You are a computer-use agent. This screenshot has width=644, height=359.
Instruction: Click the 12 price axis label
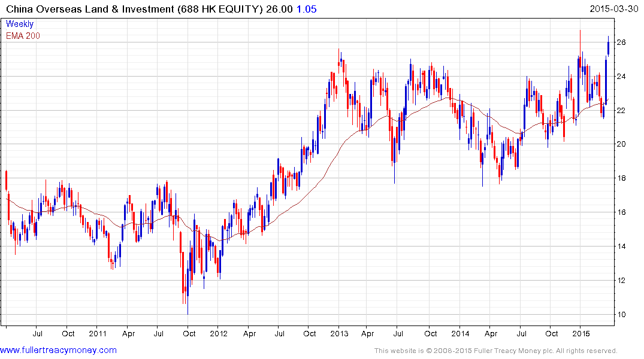click(621, 280)
